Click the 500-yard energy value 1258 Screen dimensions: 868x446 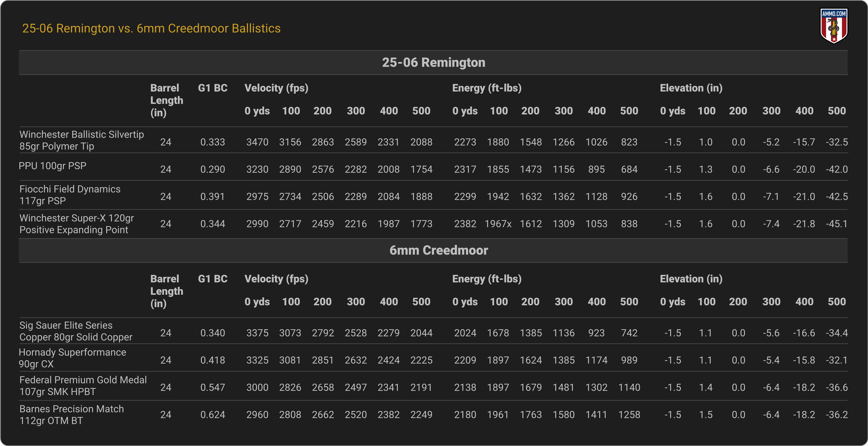point(630,415)
